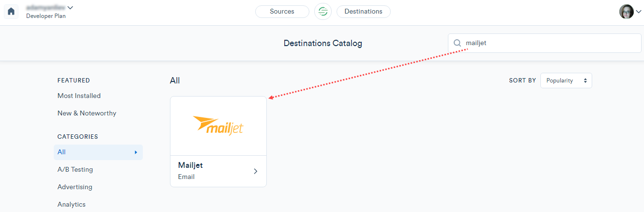Choose the Analytics category
This screenshot has width=644, height=212.
point(71,204)
